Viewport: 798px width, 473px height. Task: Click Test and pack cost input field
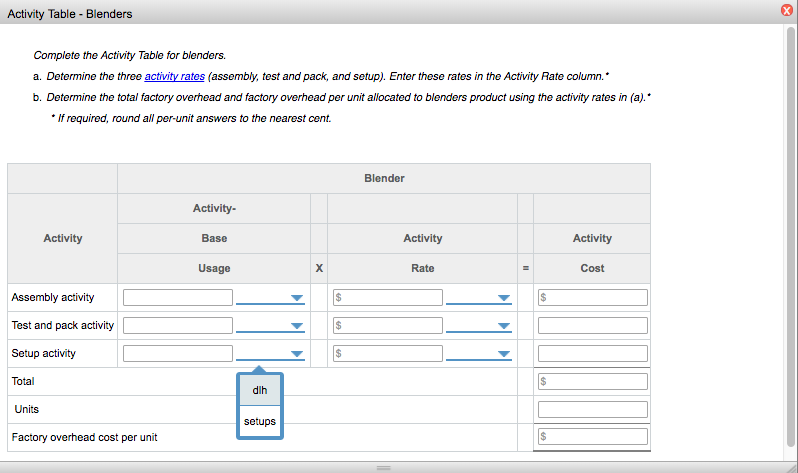[x=593, y=325]
